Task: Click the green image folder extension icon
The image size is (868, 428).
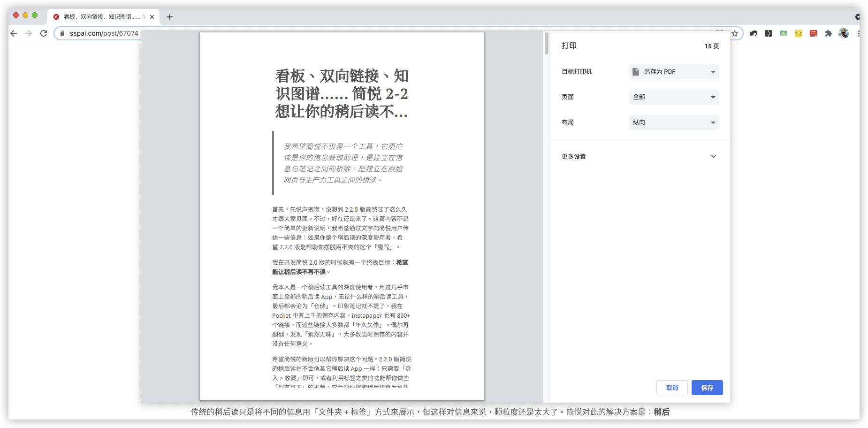Action: [x=783, y=33]
